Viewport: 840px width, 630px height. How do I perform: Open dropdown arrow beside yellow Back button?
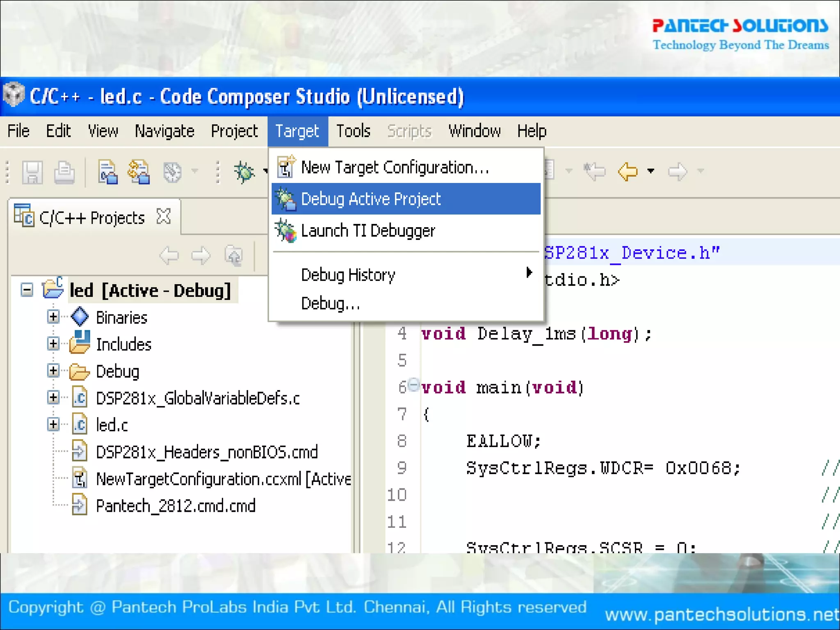[x=651, y=171]
